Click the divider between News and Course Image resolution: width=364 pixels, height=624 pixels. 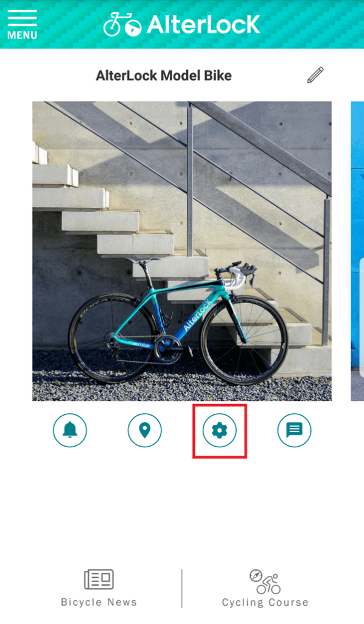tap(182, 588)
